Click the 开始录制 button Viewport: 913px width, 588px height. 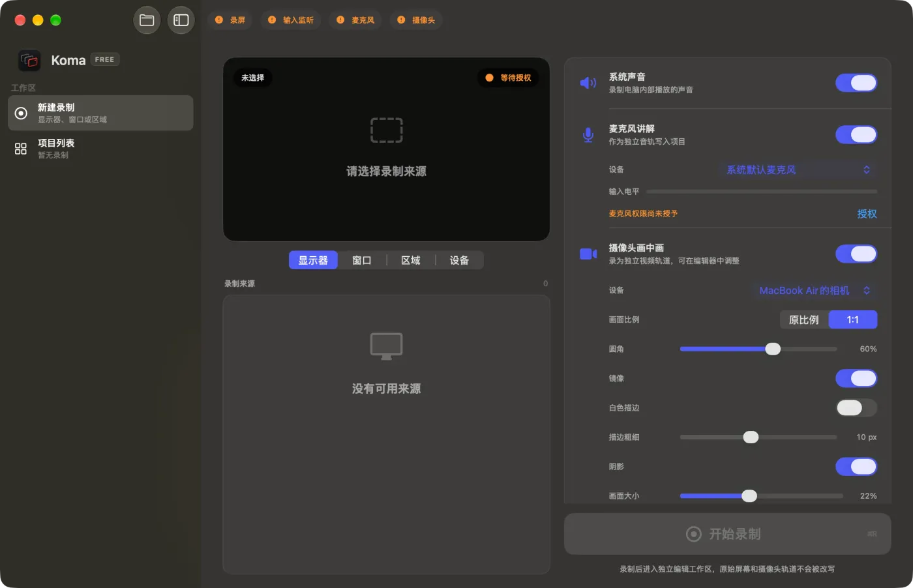click(727, 534)
